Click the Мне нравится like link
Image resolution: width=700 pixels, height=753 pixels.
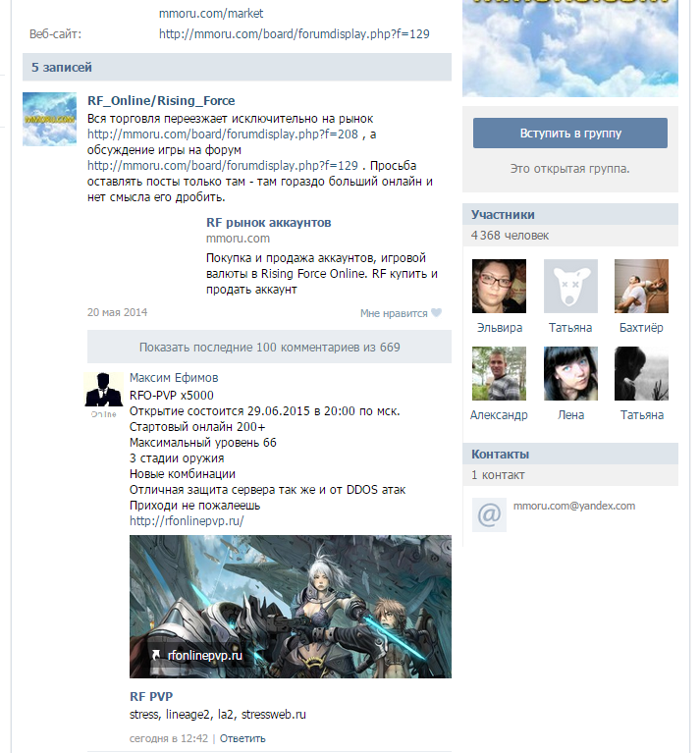394,313
